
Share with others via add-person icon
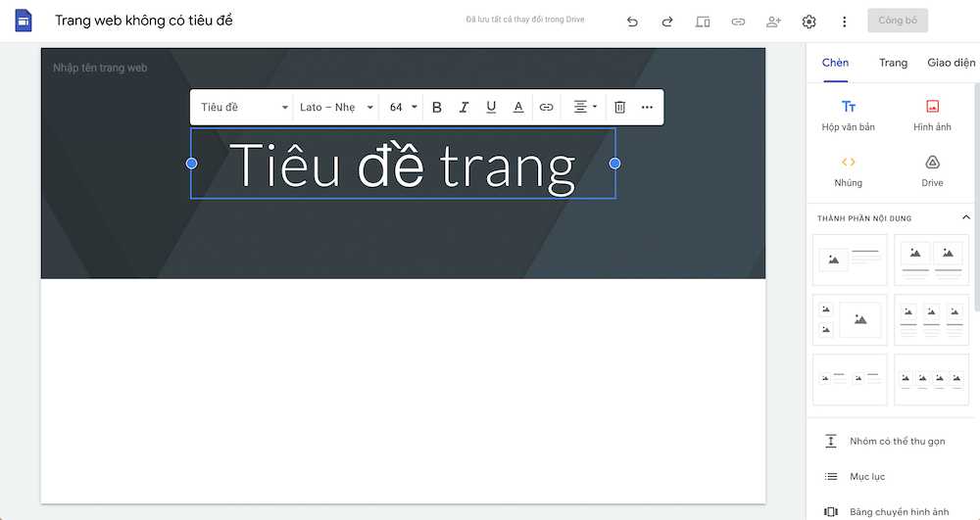pyautogui.click(x=774, y=22)
